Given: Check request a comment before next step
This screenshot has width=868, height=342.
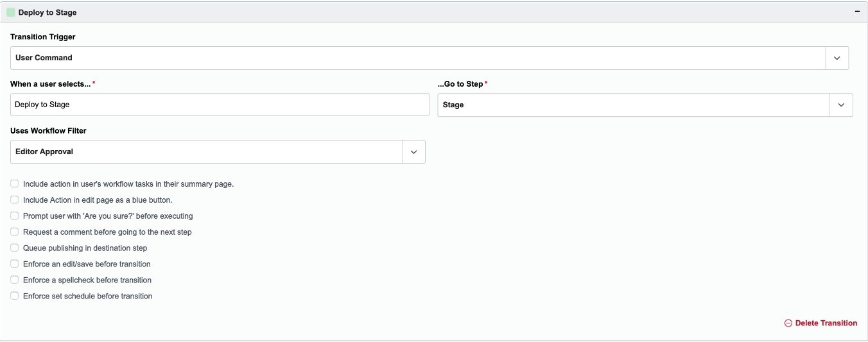Looking at the screenshot, I should 15,232.
